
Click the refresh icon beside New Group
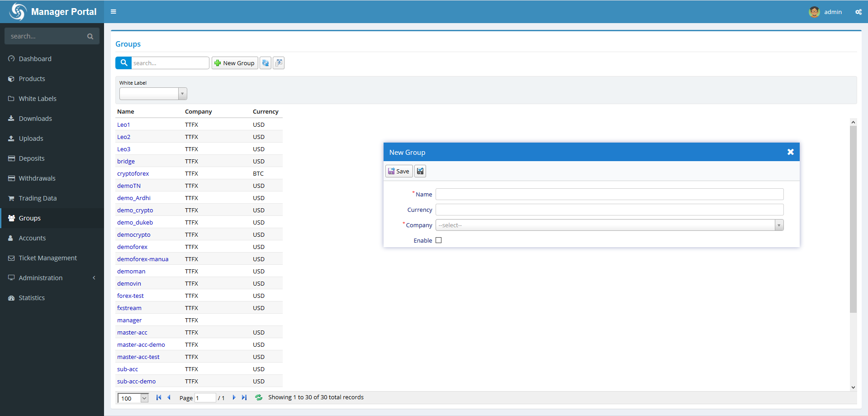[266, 63]
